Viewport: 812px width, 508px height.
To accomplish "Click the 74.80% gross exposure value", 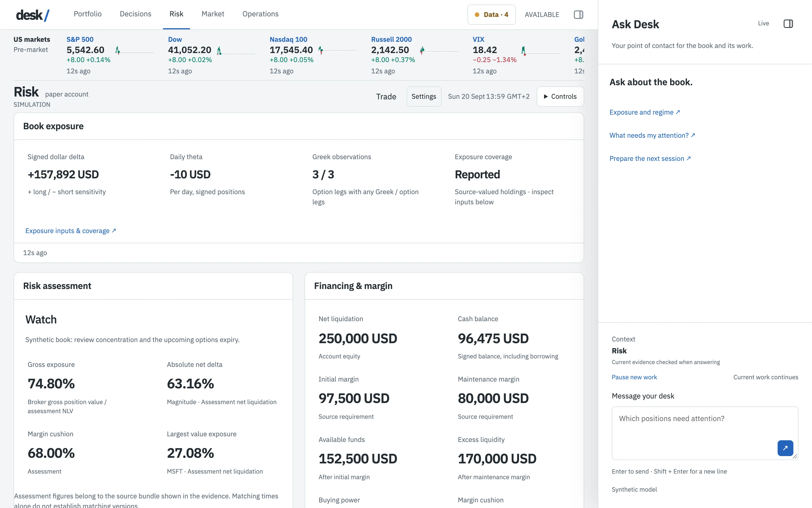I will click(x=51, y=384).
